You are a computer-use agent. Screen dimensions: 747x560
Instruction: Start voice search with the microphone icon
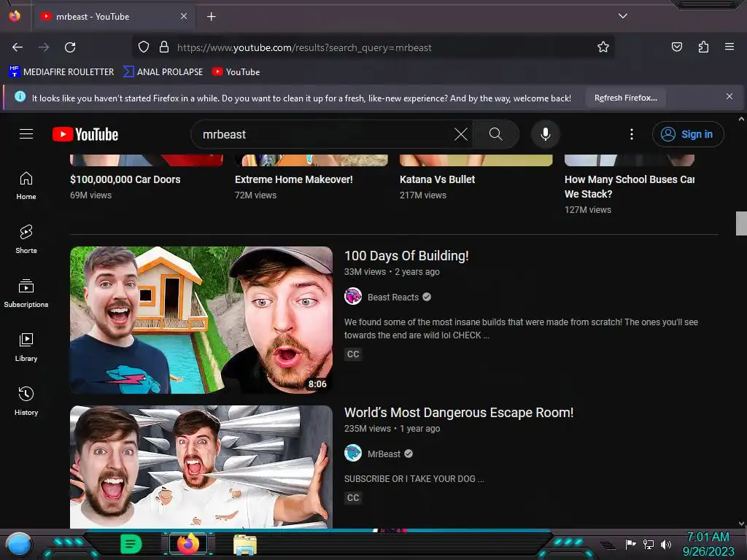tap(546, 134)
